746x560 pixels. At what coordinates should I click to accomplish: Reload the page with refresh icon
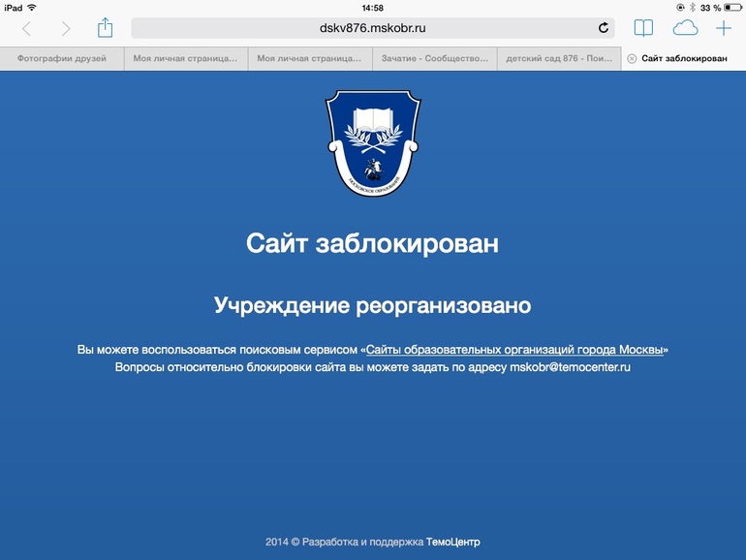(x=604, y=28)
